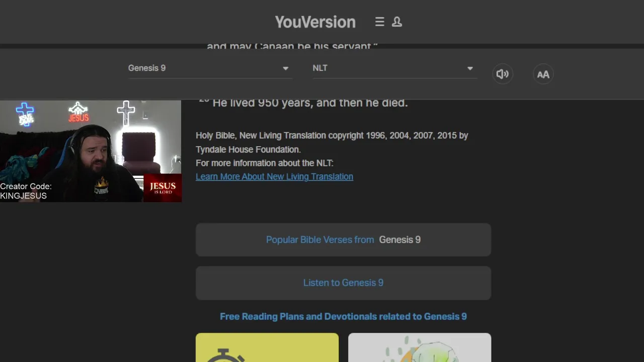Click the Jesus Is Lord red badge

(x=163, y=188)
